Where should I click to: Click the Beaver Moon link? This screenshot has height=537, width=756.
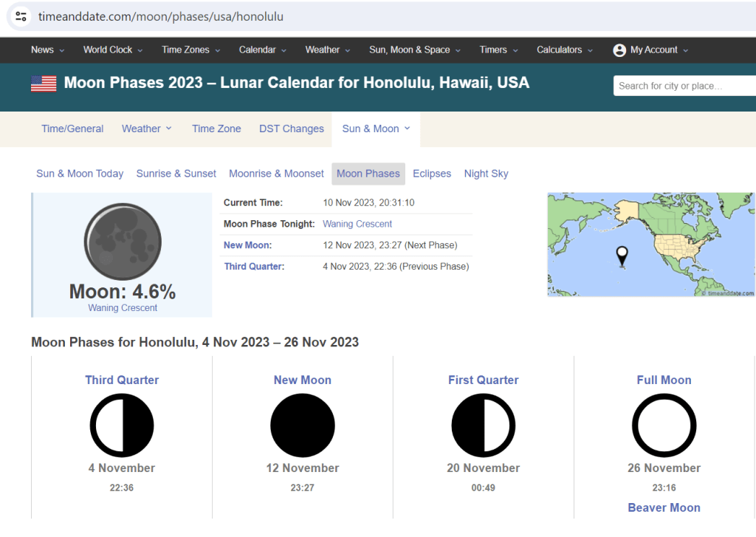[664, 507]
